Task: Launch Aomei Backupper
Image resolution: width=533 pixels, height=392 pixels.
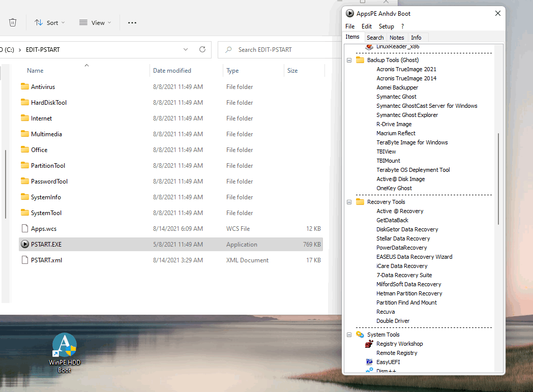Action: 397,87
